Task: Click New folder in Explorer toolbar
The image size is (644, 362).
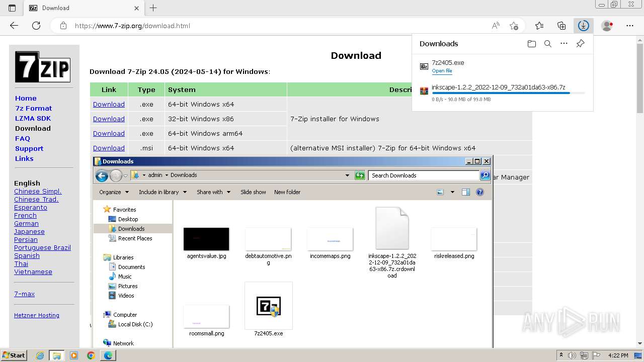Action: pyautogui.click(x=287, y=192)
